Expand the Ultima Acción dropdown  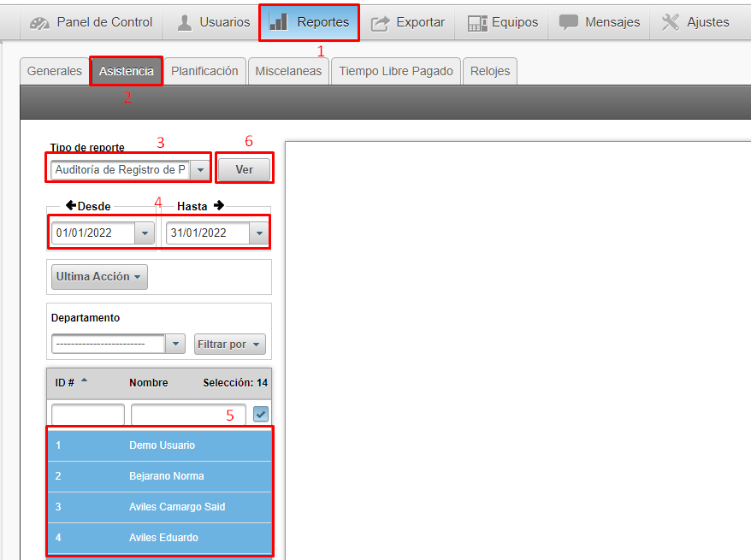(99, 277)
